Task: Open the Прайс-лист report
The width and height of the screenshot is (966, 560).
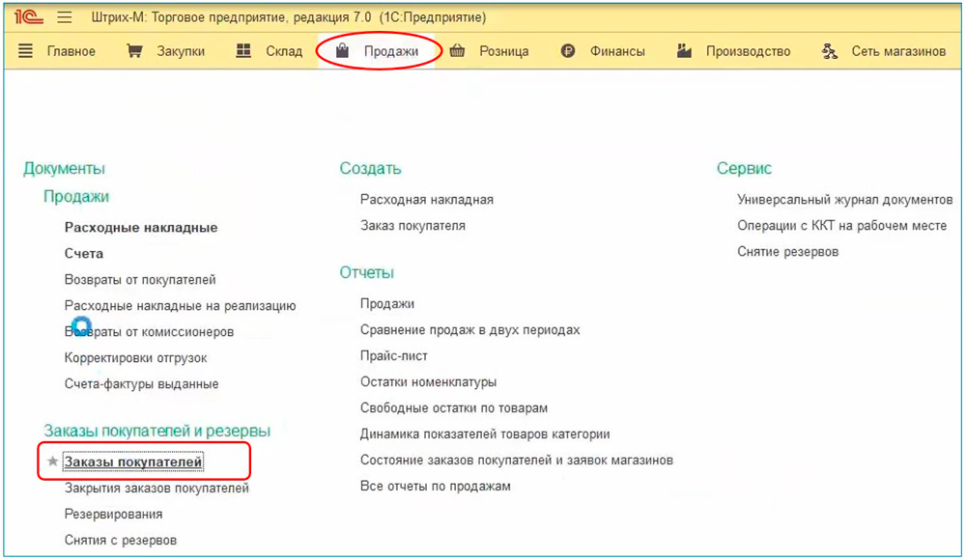Action: point(394,356)
